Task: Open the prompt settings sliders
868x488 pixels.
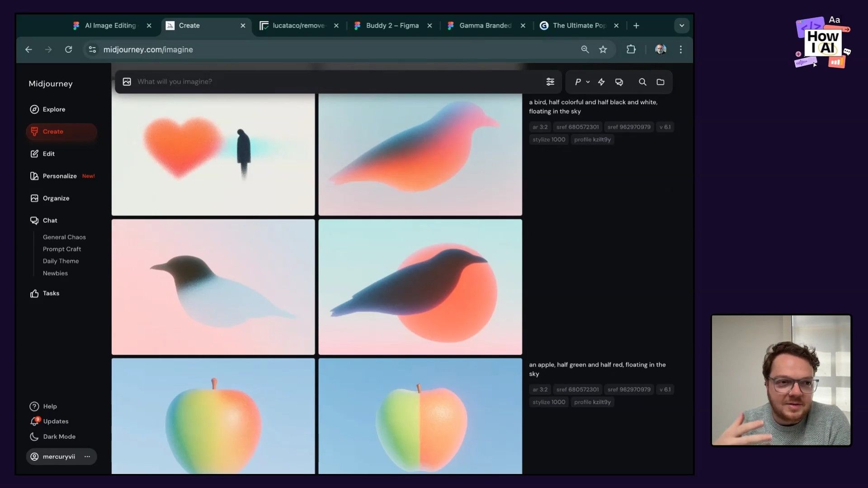Action: point(550,82)
